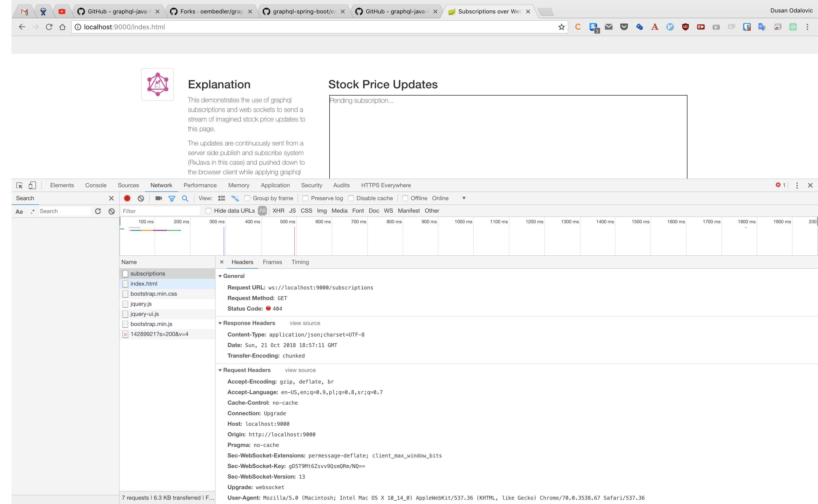This screenshot has height=504, width=818.
Task: Click view source beside Response Headers
Action: [x=305, y=323]
